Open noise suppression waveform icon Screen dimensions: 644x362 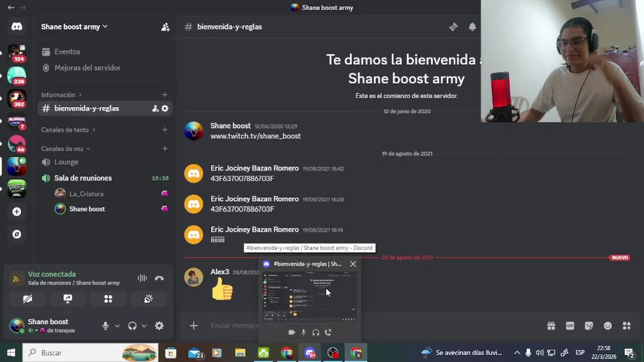pyautogui.click(x=142, y=278)
